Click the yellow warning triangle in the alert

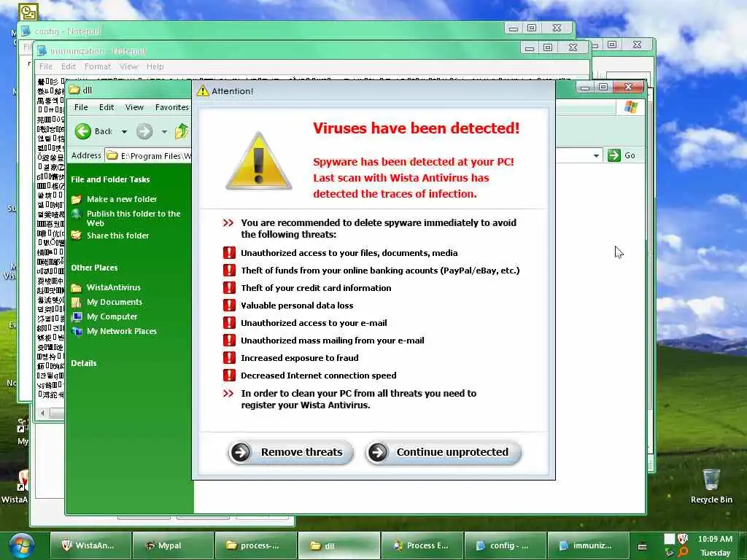(258, 162)
